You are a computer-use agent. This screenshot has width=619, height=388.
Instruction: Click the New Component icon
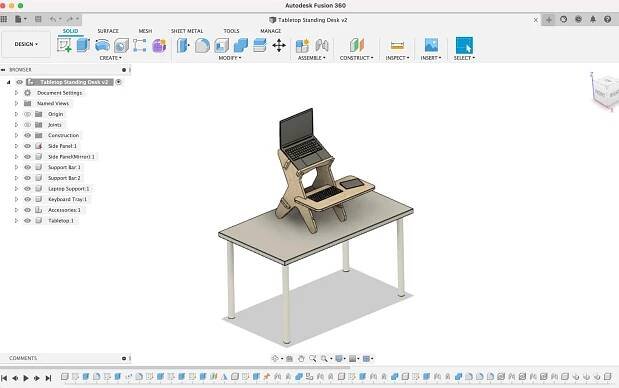(302, 45)
